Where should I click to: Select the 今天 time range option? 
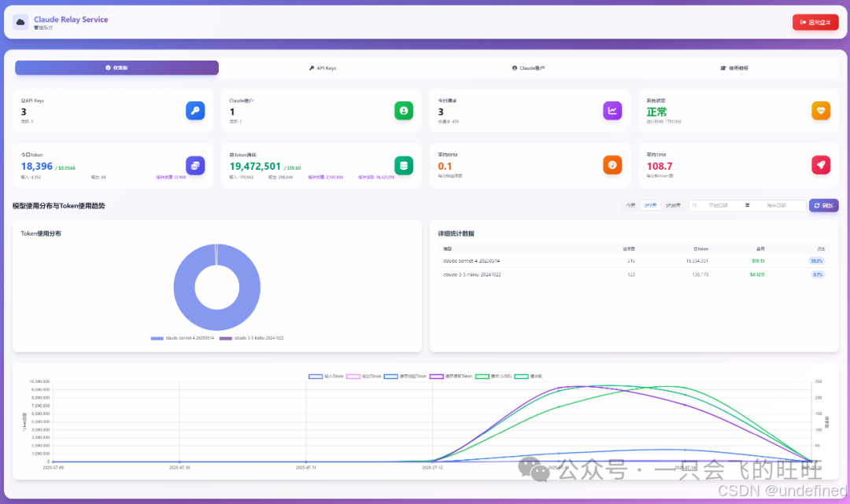pos(630,205)
